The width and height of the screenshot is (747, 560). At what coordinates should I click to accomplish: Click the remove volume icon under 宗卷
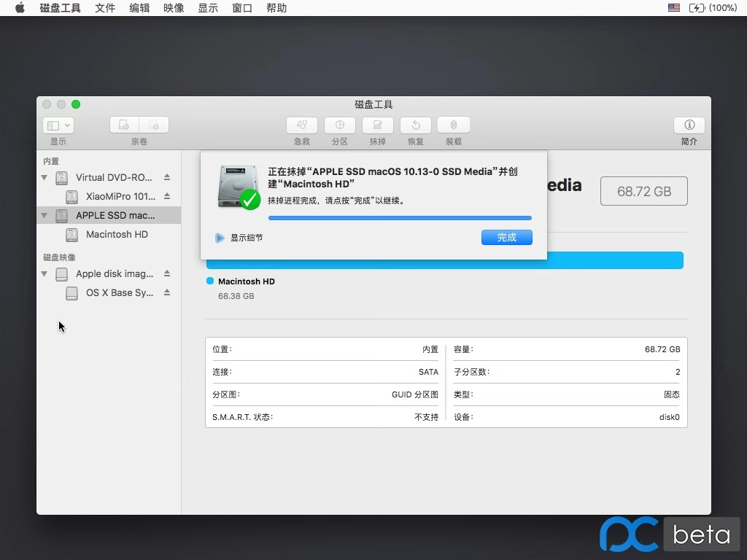154,125
